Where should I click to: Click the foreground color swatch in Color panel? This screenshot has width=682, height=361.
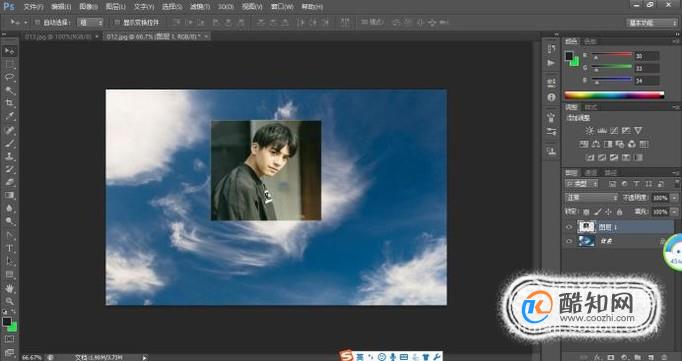tap(569, 56)
